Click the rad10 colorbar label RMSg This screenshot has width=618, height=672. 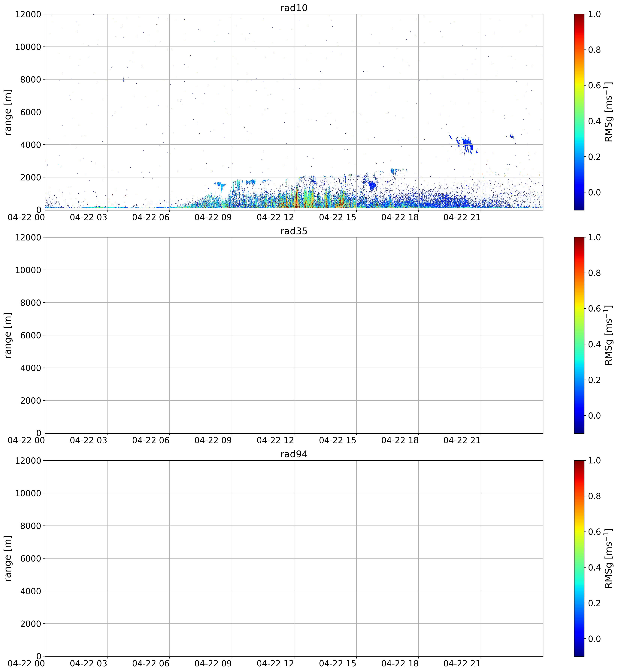[608, 112]
